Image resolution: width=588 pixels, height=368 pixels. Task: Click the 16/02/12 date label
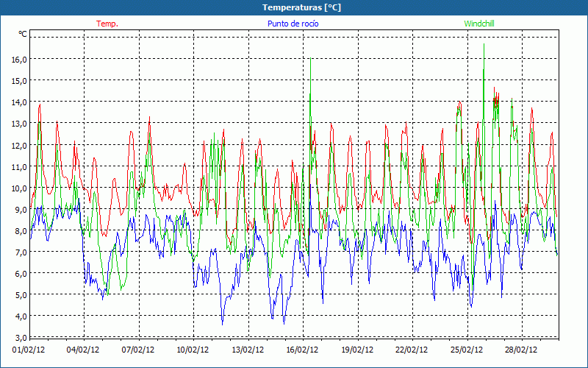click(302, 350)
